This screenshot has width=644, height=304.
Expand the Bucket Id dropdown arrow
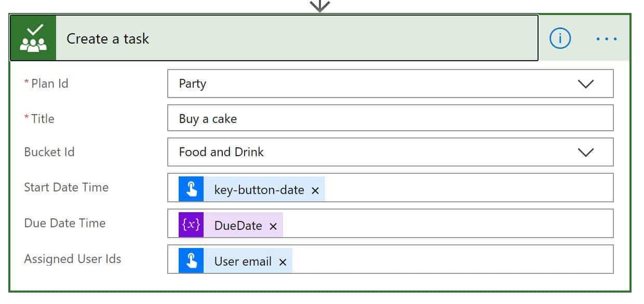pos(585,153)
